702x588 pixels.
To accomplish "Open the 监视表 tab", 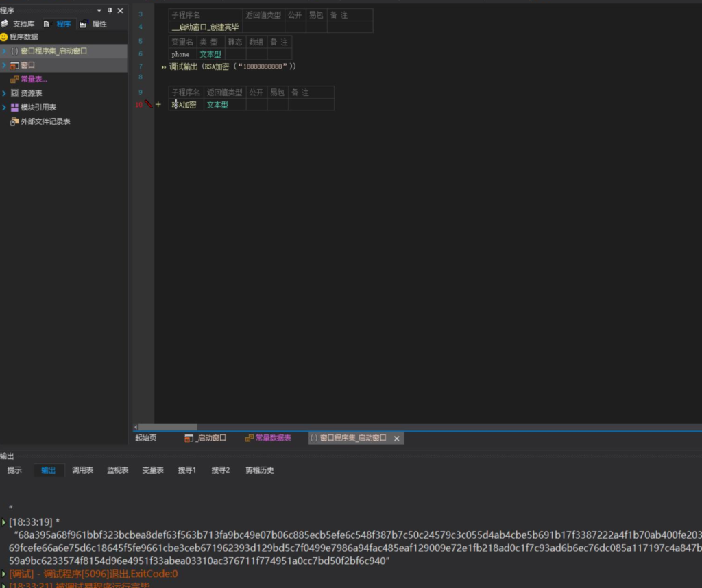I will [x=118, y=470].
